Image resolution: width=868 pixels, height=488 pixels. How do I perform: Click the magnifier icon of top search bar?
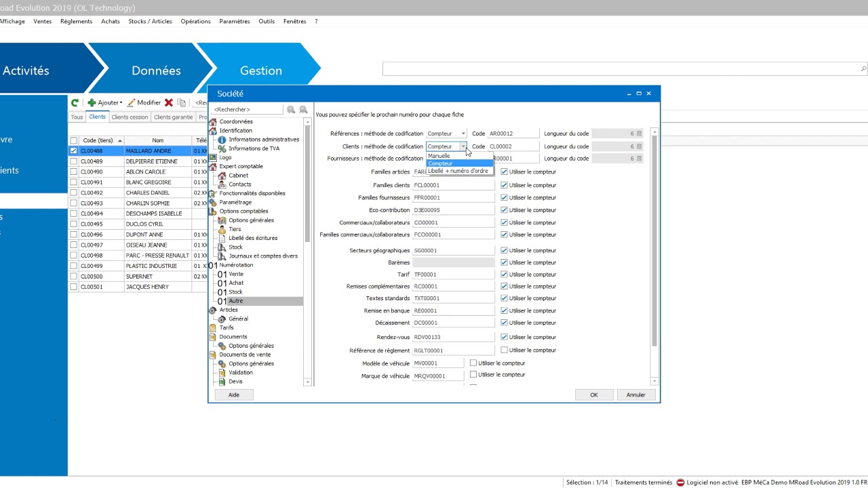pos(863,69)
